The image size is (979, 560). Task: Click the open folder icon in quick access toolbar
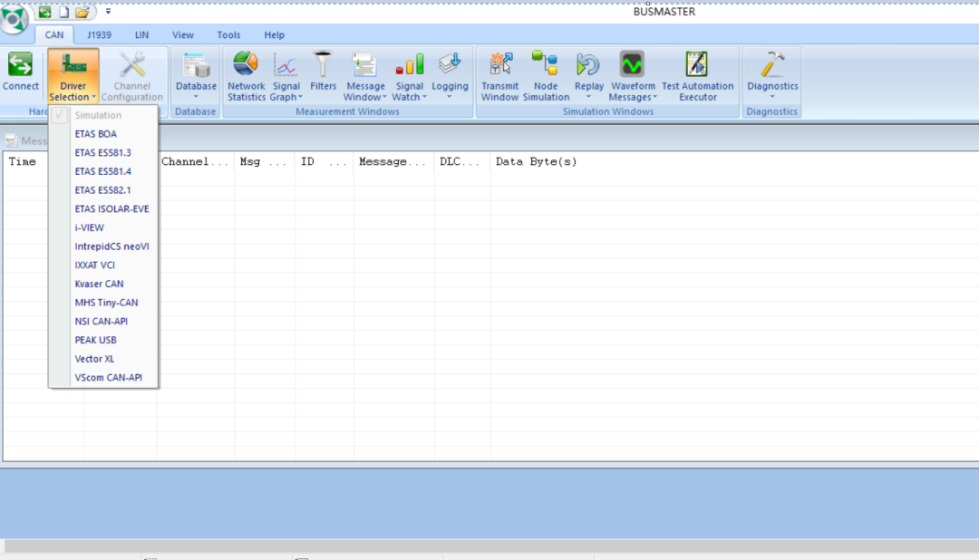pos(82,12)
